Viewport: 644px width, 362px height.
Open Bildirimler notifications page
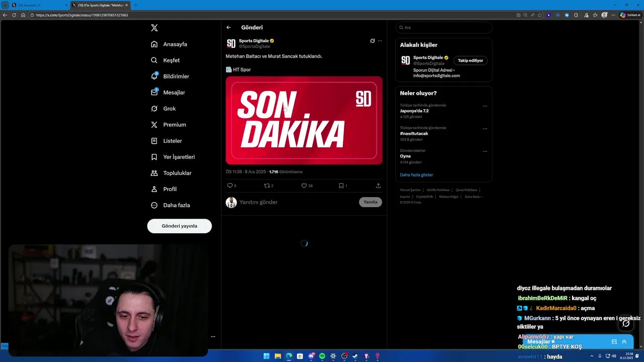pyautogui.click(x=170, y=76)
